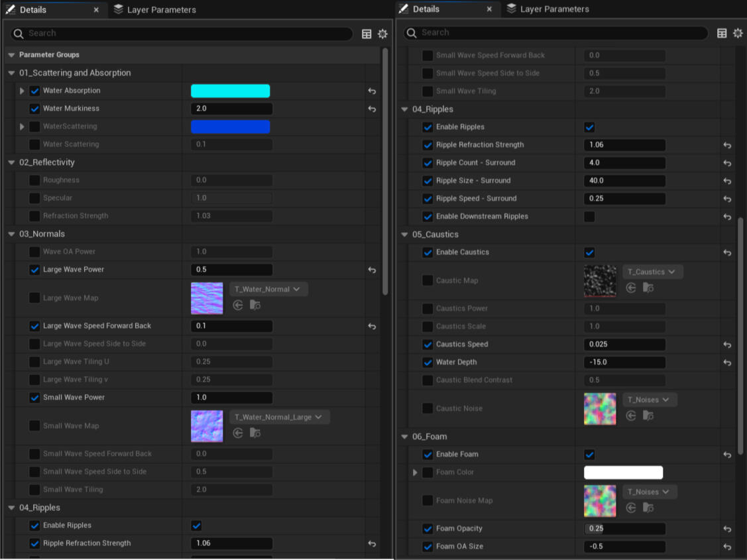
Task: Click the Caustic Noise texture thumbnail
Action: pos(599,408)
